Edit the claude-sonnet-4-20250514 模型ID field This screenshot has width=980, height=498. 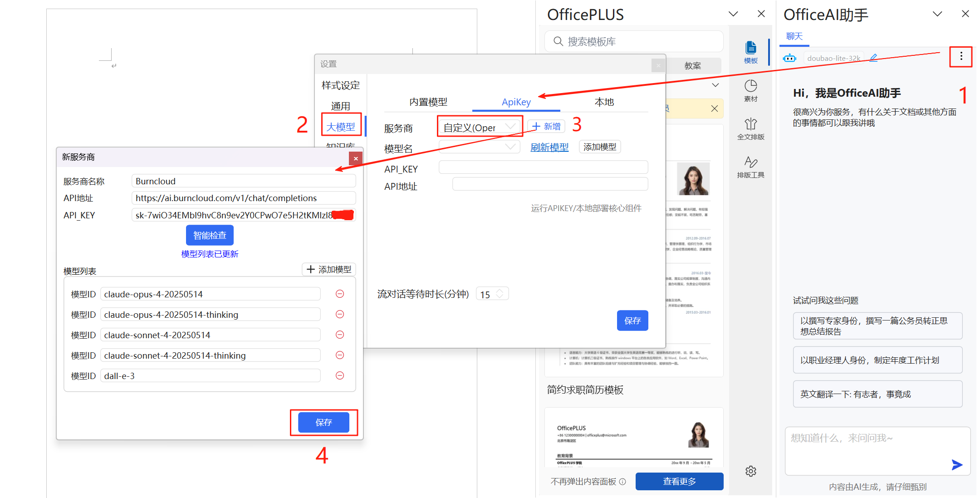coord(210,335)
